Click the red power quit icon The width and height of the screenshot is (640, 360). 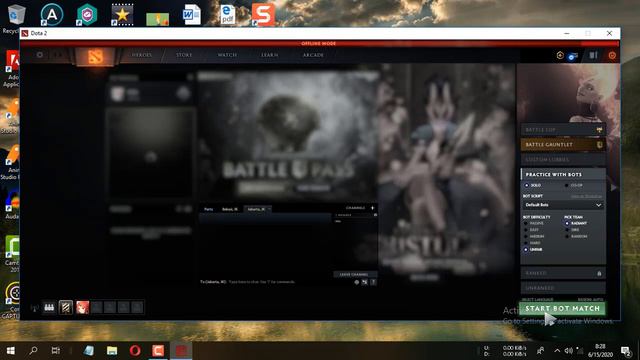[x=612, y=56]
